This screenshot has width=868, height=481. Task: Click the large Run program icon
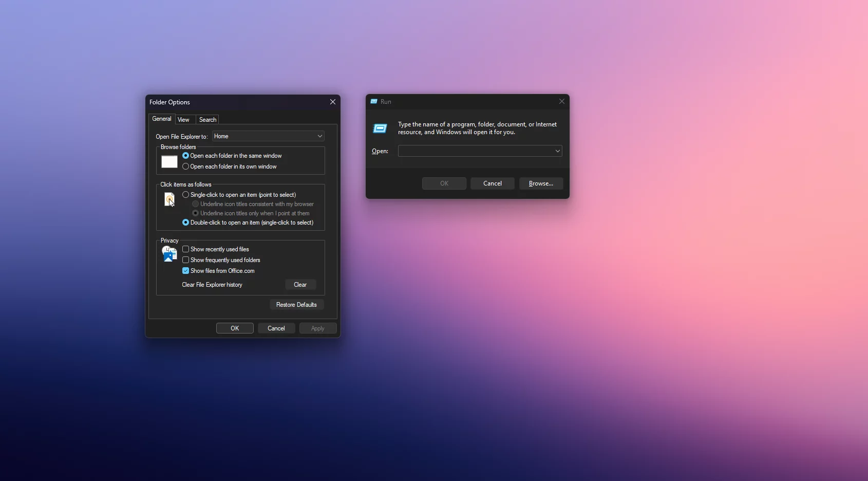[380, 128]
